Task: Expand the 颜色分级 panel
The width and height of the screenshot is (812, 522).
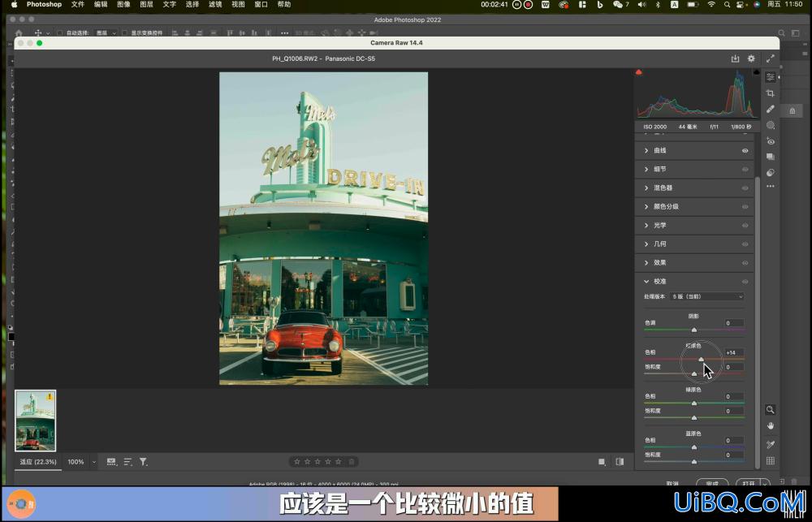Action: coord(646,207)
